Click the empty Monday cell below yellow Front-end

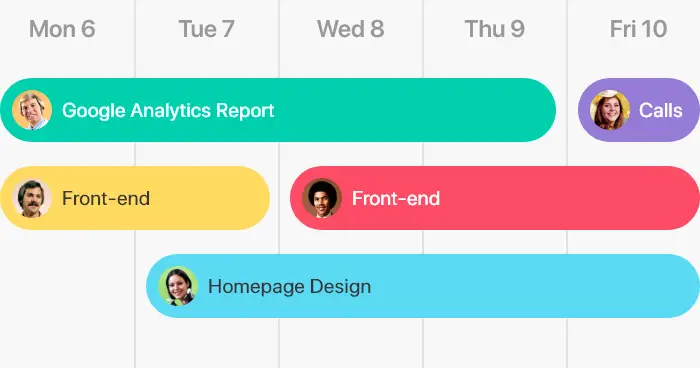67,286
